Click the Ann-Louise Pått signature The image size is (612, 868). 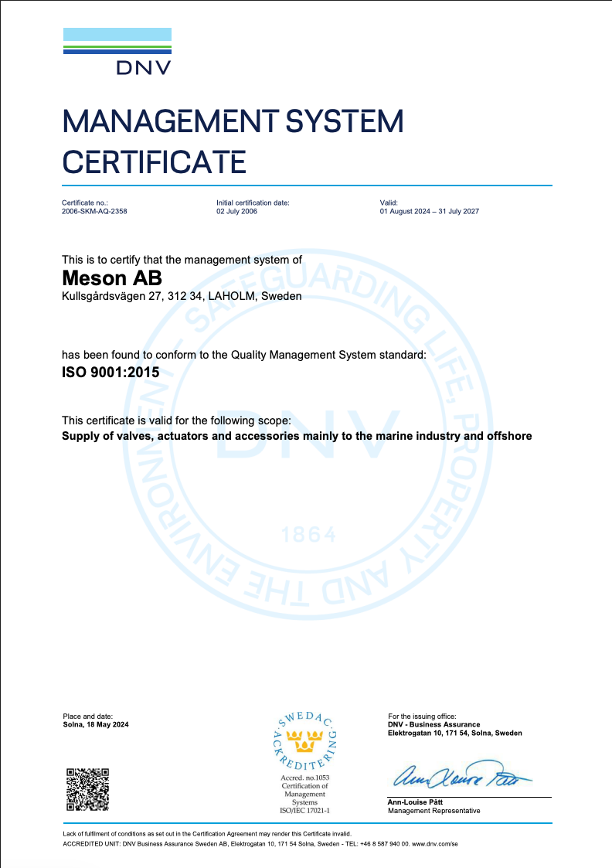coord(461,775)
